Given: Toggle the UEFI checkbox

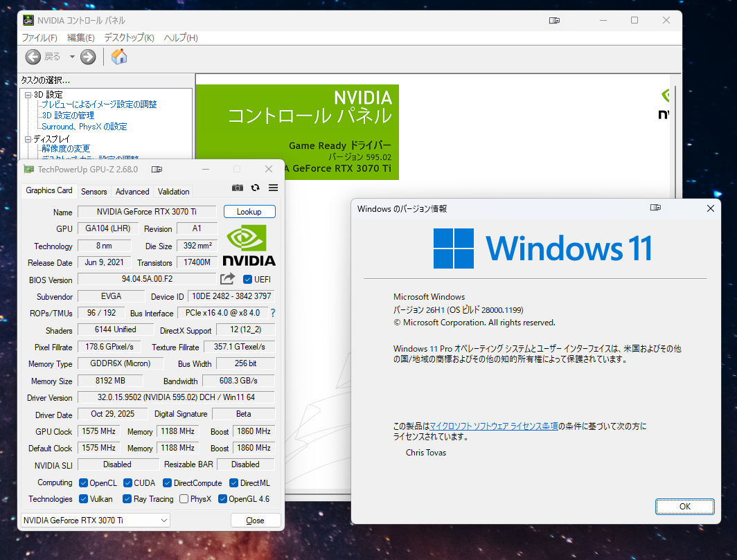Looking at the screenshot, I should [247, 280].
